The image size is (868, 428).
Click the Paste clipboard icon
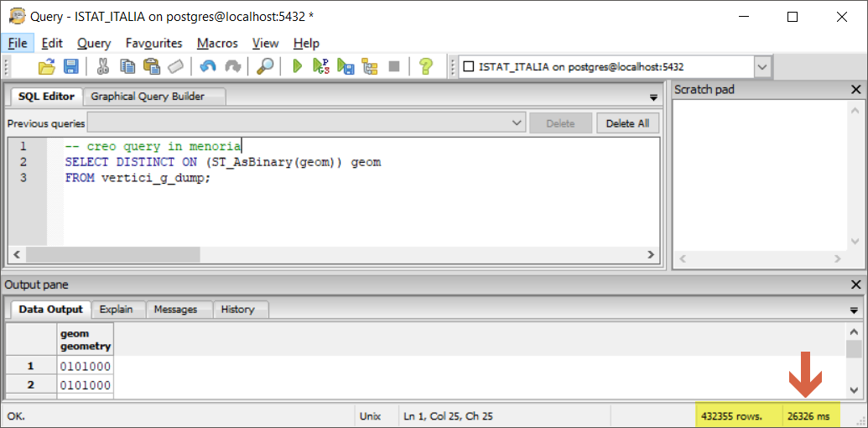coord(152,66)
